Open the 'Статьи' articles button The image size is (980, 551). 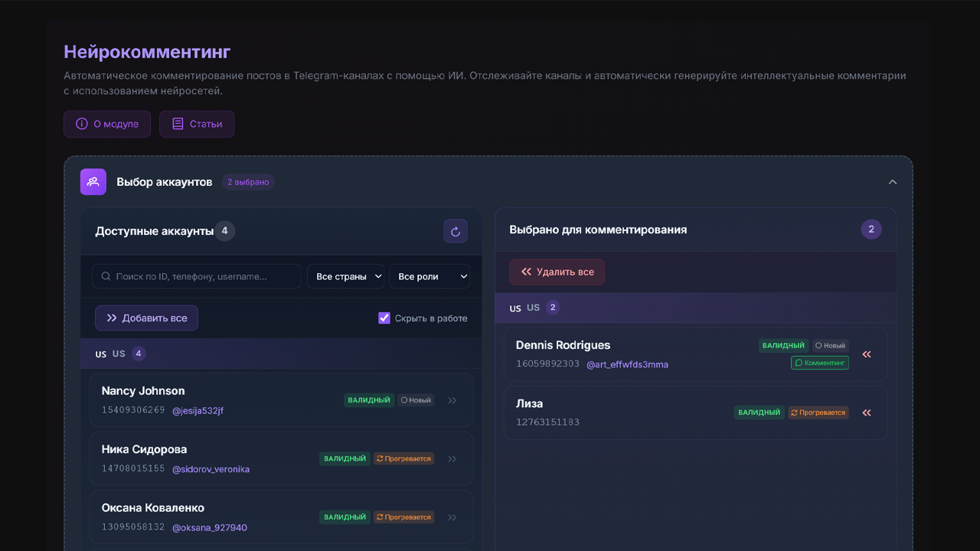pyautogui.click(x=197, y=124)
